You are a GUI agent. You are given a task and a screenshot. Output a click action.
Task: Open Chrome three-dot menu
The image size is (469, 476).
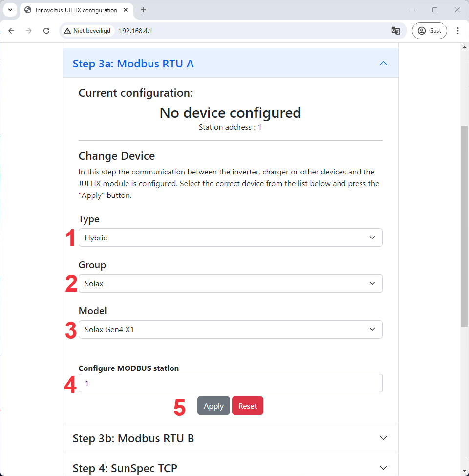[x=458, y=31]
